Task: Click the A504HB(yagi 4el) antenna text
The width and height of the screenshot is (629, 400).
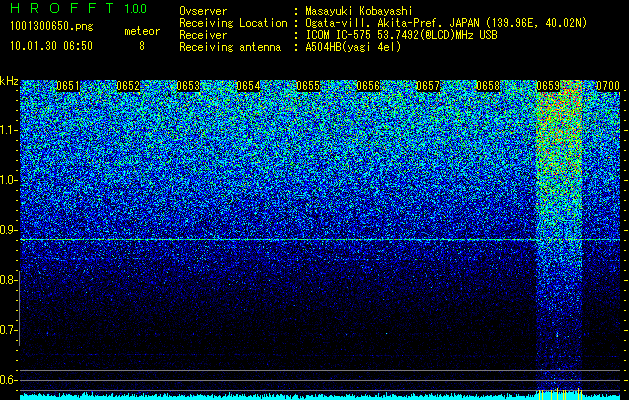Action: click(x=353, y=47)
